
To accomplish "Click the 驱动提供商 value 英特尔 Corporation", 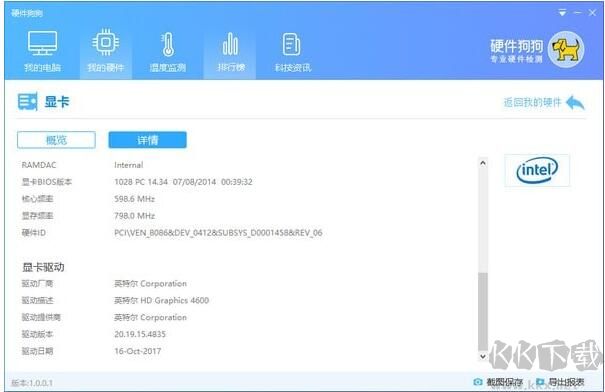I will [150, 317].
